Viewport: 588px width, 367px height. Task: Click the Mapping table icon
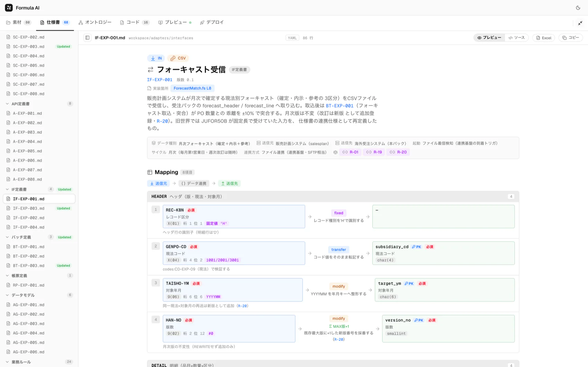(x=150, y=172)
